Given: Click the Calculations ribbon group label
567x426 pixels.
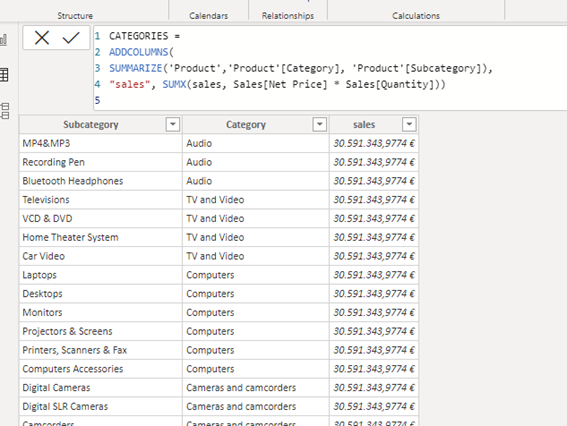Looking at the screenshot, I should [x=416, y=16].
